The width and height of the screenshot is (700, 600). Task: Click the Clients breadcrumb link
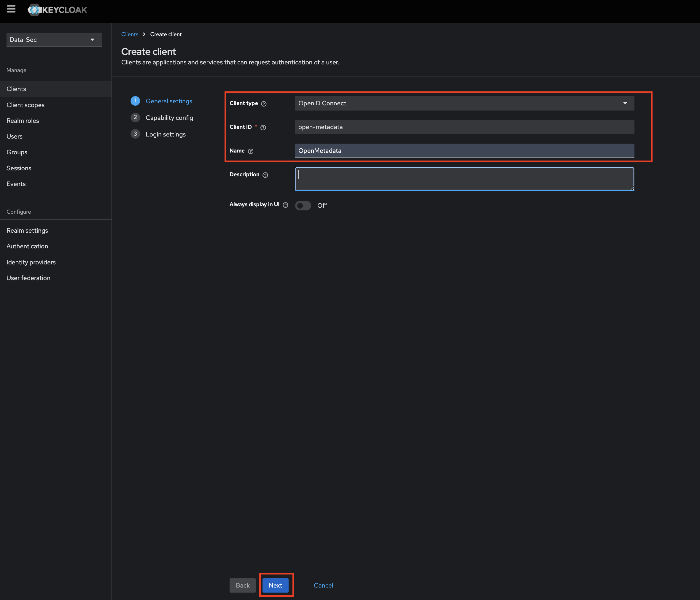click(130, 34)
